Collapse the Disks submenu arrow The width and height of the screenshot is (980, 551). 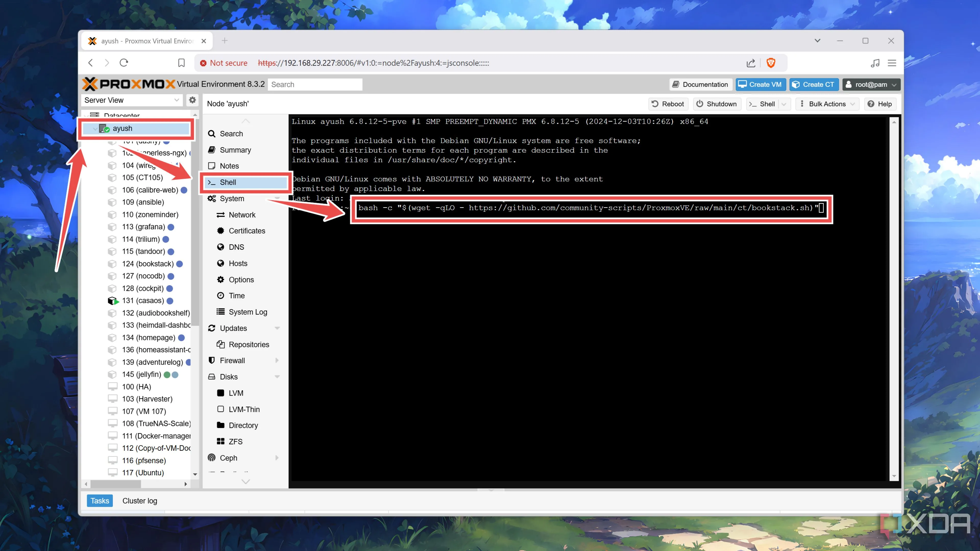tap(277, 377)
